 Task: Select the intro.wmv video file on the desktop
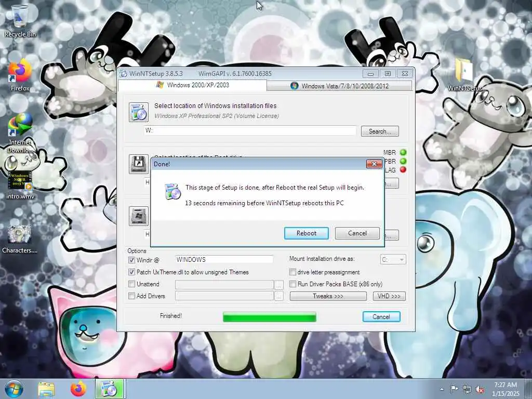(x=20, y=184)
